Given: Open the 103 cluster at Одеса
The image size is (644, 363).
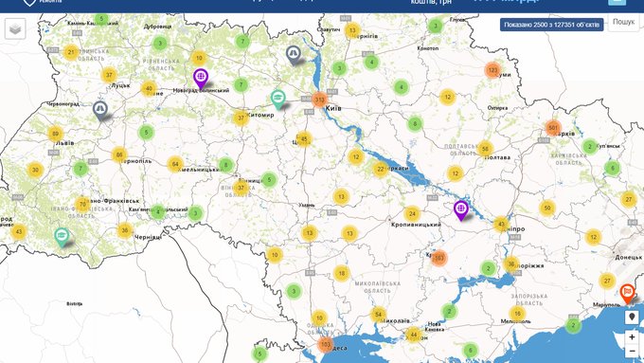Looking at the screenshot, I should (326, 344).
